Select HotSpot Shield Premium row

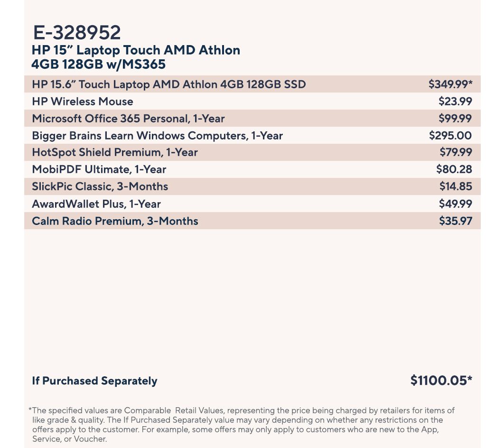click(115, 152)
